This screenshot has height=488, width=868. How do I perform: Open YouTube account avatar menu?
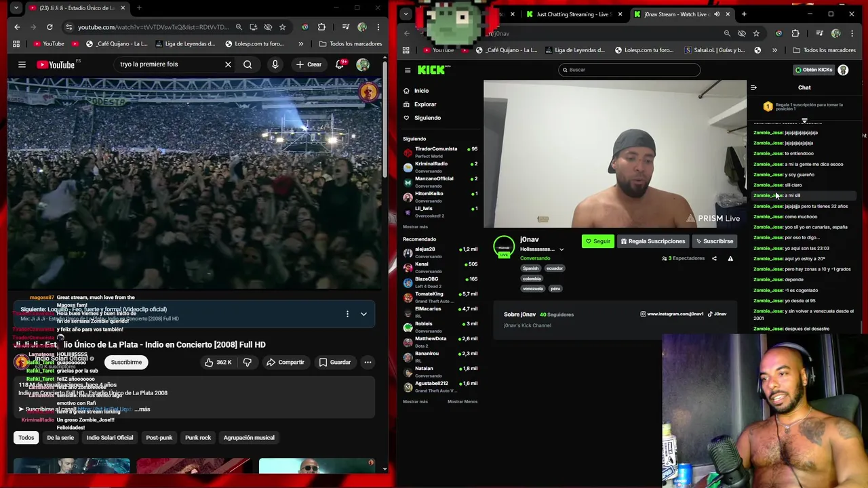363,64
